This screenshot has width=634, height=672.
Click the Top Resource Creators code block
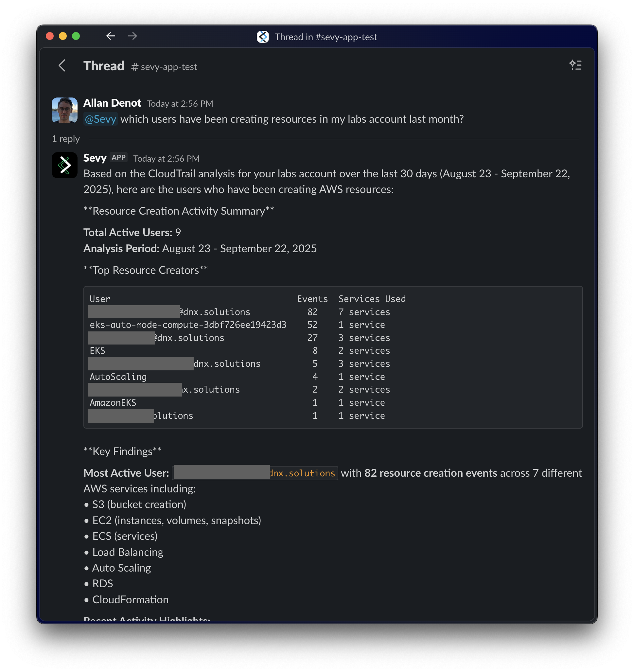333,357
